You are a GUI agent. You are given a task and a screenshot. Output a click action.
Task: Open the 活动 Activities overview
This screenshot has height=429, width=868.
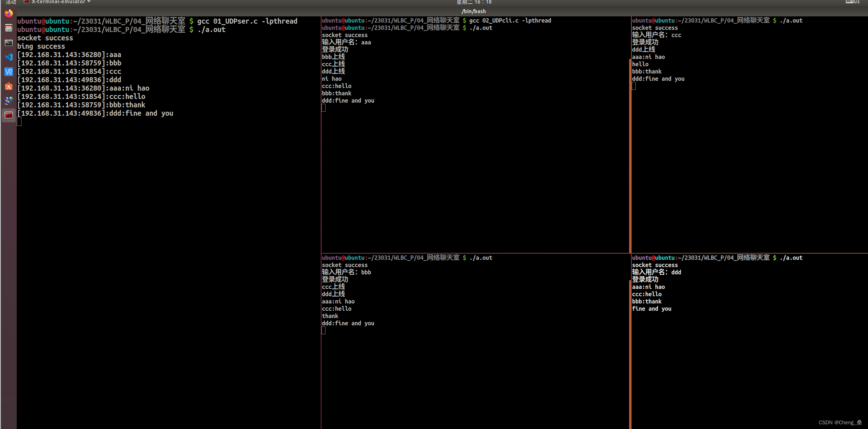coord(11,2)
